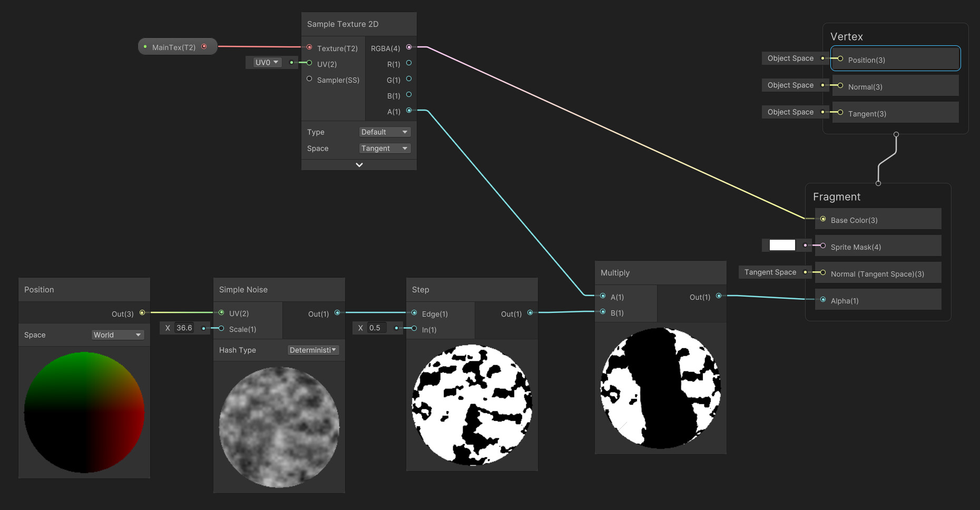
Task: Open the Space dropdown showing Tangent
Action: click(x=385, y=148)
